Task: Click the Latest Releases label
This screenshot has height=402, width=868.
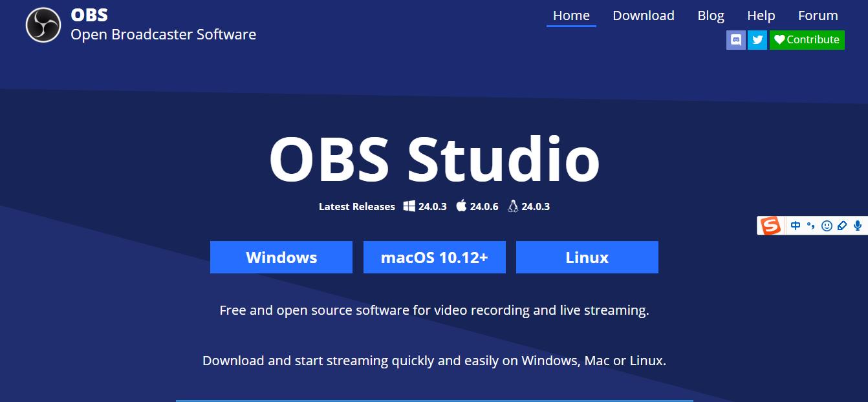Action: click(x=357, y=207)
